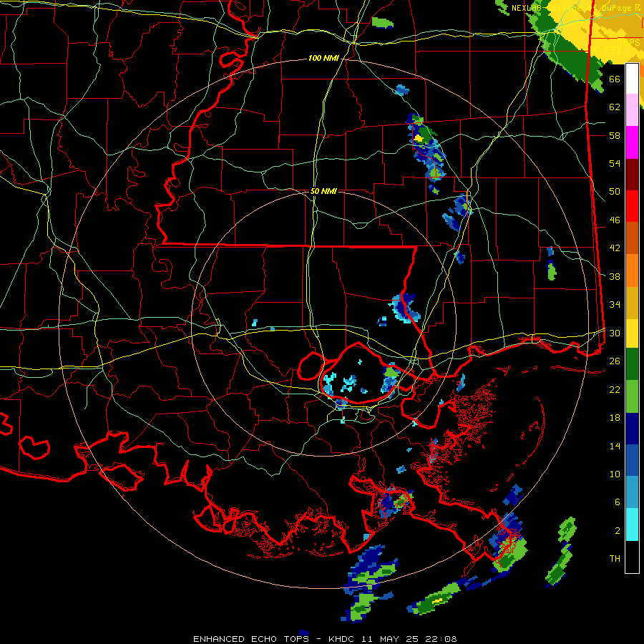Select the white swatch in the legend
This screenshot has width=644, height=644.
(632, 79)
